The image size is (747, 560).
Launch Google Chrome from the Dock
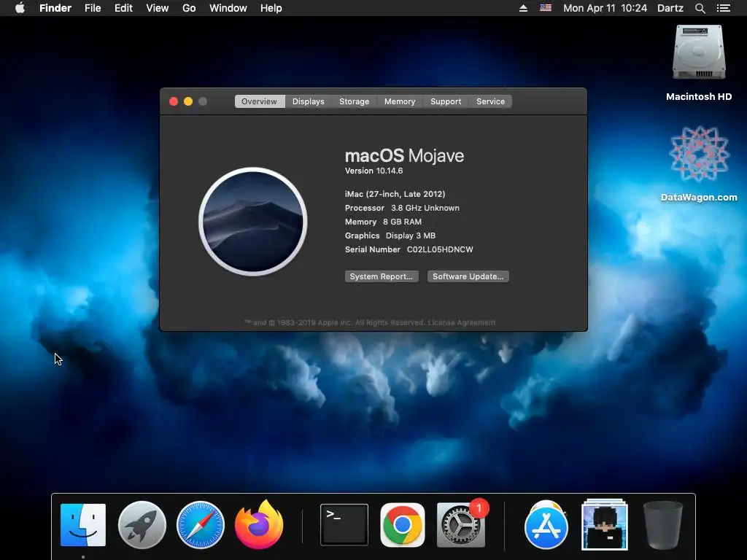403,525
